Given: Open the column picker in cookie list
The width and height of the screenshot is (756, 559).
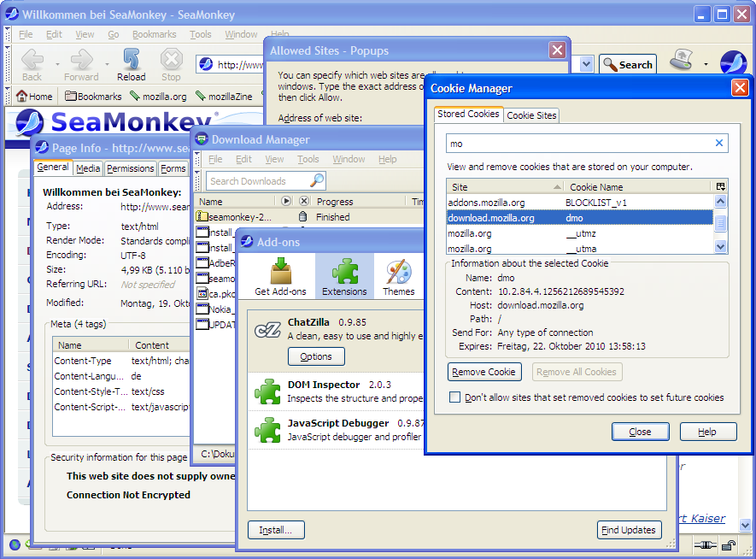Looking at the screenshot, I should [720, 186].
